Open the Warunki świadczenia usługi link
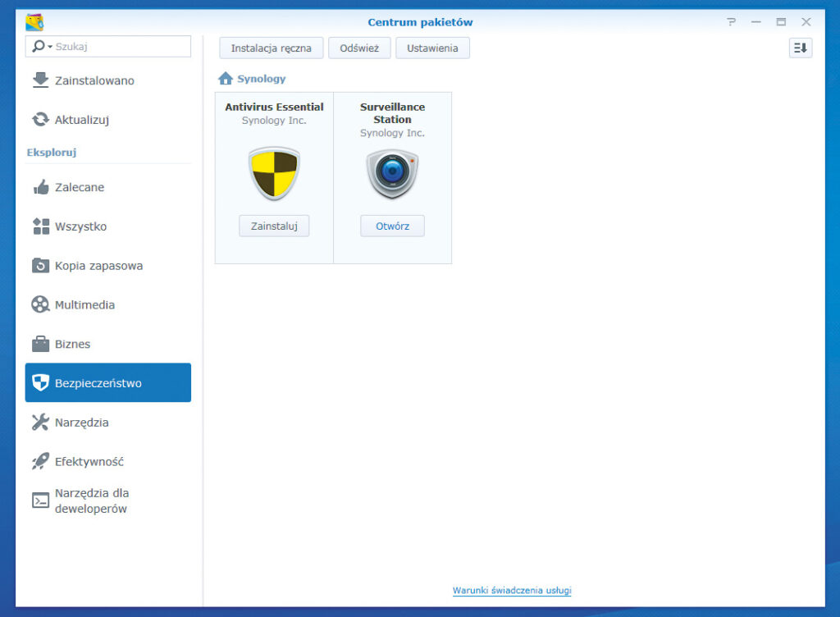840x617 pixels. click(511, 590)
